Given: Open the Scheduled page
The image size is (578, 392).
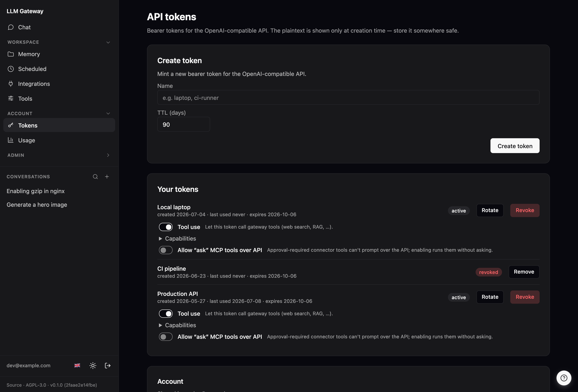Looking at the screenshot, I should 59,69.
